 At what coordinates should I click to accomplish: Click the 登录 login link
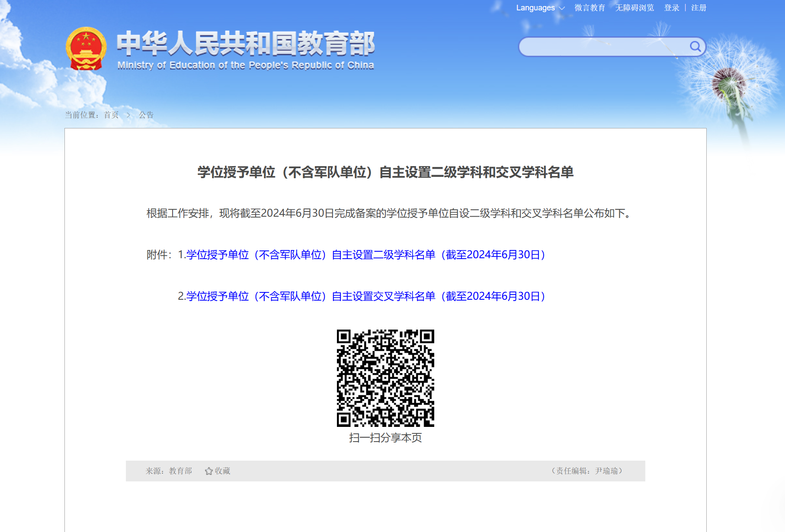click(672, 8)
